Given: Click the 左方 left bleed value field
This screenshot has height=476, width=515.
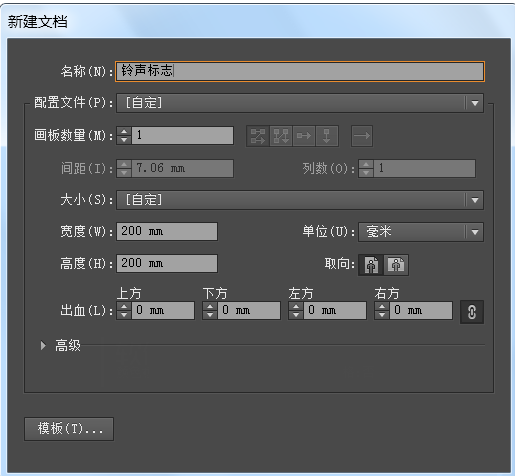Looking at the screenshot, I should (335, 311).
